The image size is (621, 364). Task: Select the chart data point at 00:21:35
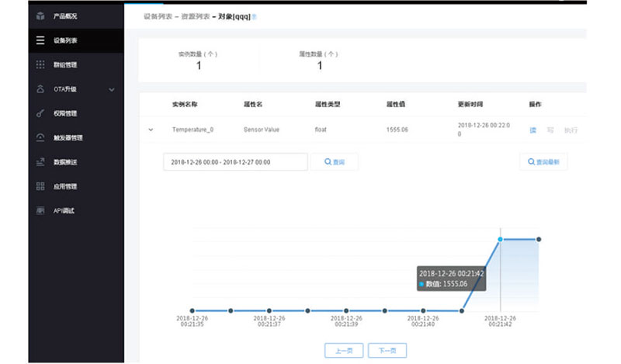pyautogui.click(x=192, y=311)
